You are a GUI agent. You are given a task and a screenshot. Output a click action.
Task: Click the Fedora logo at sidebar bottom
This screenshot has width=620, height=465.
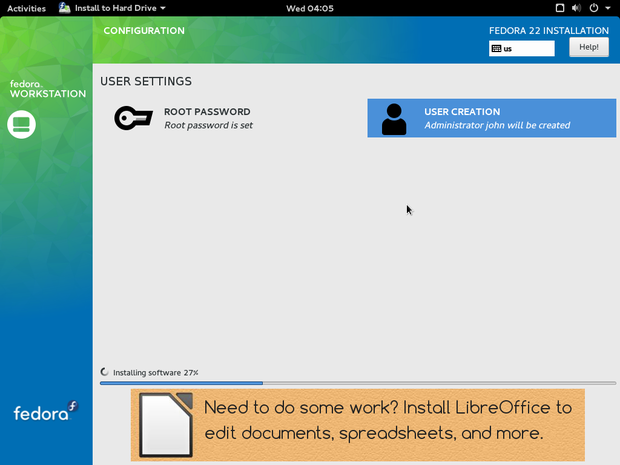pyautogui.click(x=45, y=411)
